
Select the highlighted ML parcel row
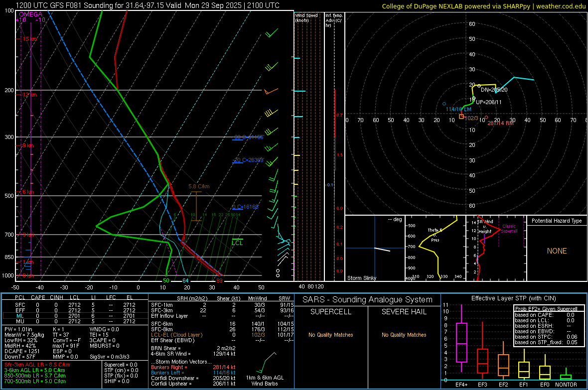pos(75,316)
